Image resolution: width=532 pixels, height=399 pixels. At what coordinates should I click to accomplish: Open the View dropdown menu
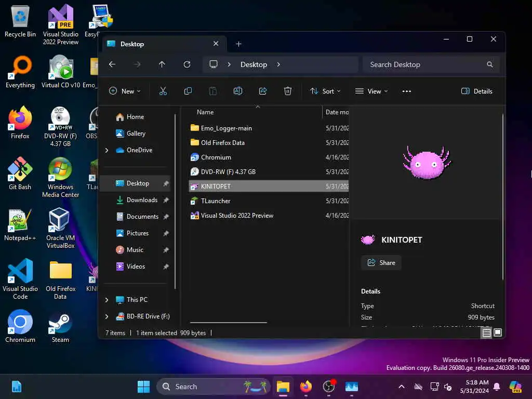[x=371, y=91]
